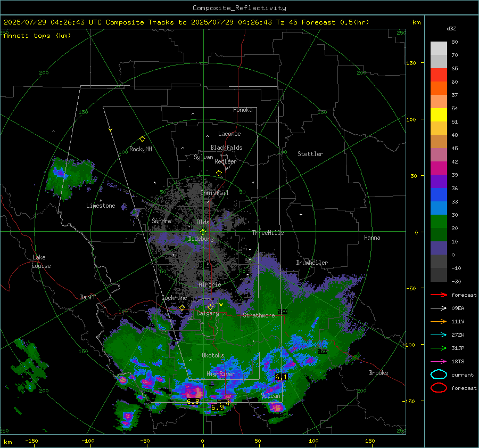Screen dimensions: 479x448
Task: Click the cyan current ellipse legend icon
Action: pos(439,374)
